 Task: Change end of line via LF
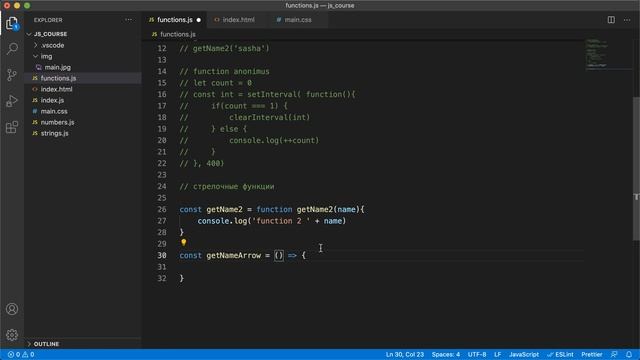tap(498, 354)
